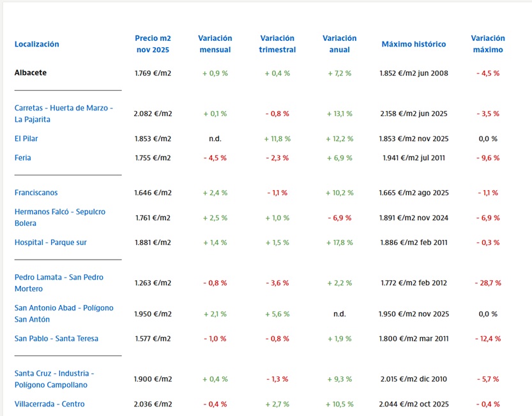Open Santa Cruz - Industria - Polígono Campollano

tap(54, 378)
